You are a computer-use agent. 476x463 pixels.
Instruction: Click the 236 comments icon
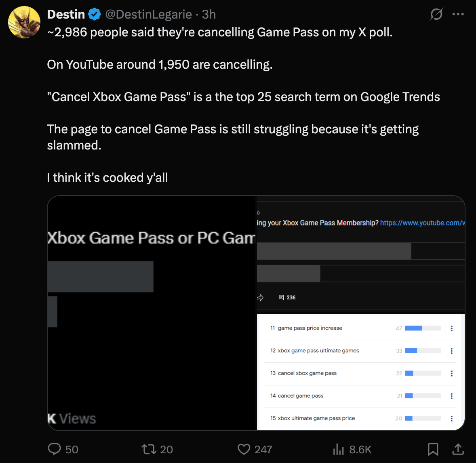pyautogui.click(x=282, y=297)
